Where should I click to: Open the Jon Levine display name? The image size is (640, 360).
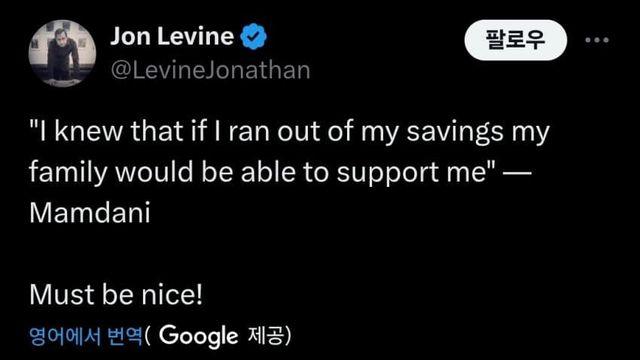[x=172, y=36]
